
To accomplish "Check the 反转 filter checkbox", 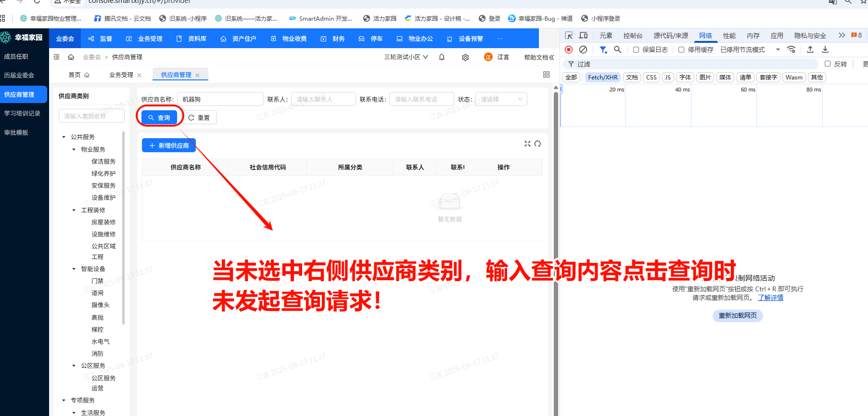I will click(828, 64).
